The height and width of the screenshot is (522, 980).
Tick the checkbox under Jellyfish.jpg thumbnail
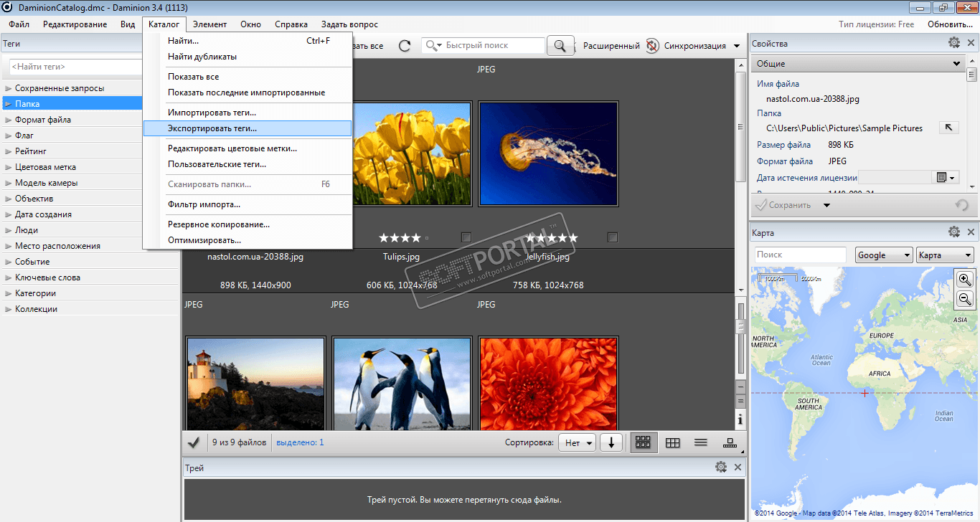613,237
